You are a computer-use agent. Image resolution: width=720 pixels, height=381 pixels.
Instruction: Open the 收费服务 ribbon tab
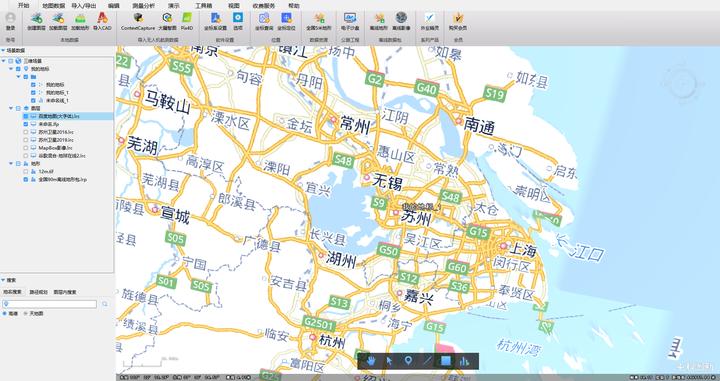(x=264, y=6)
